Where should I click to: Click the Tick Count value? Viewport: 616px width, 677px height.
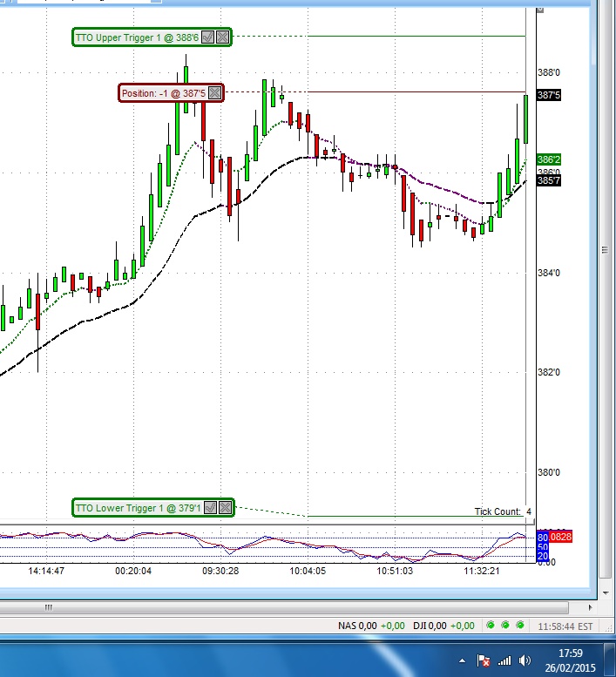tap(529, 511)
